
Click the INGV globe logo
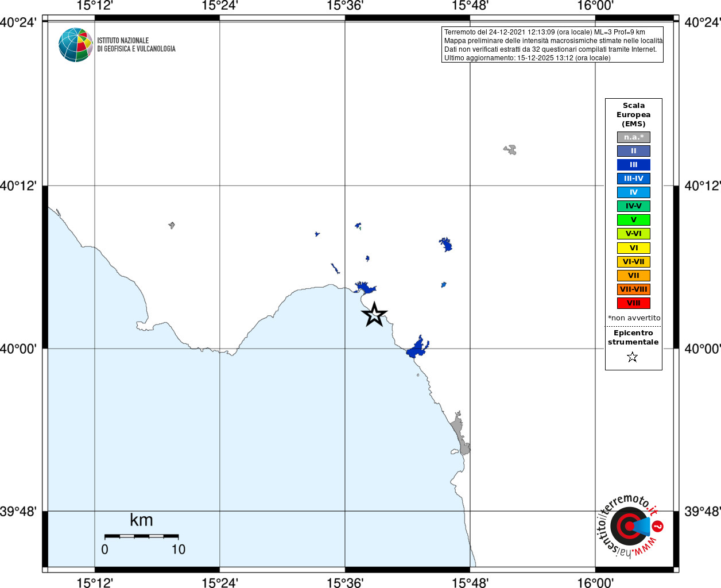pyautogui.click(x=76, y=45)
